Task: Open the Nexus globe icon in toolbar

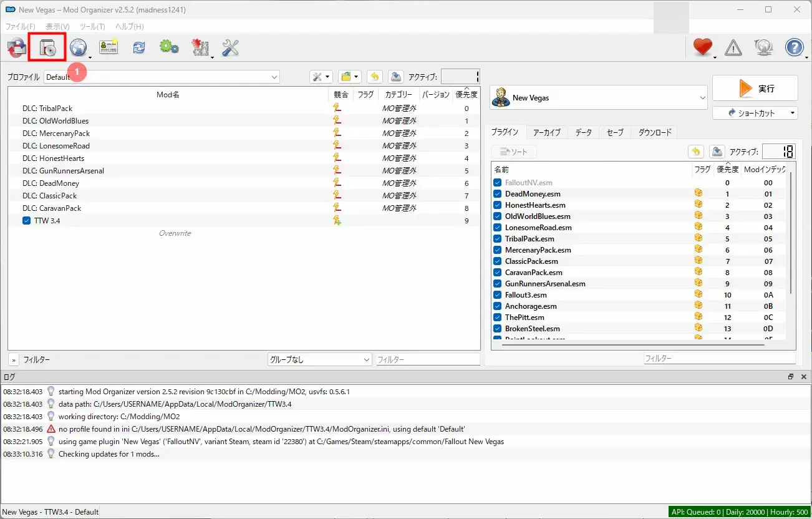Action: click(x=78, y=48)
